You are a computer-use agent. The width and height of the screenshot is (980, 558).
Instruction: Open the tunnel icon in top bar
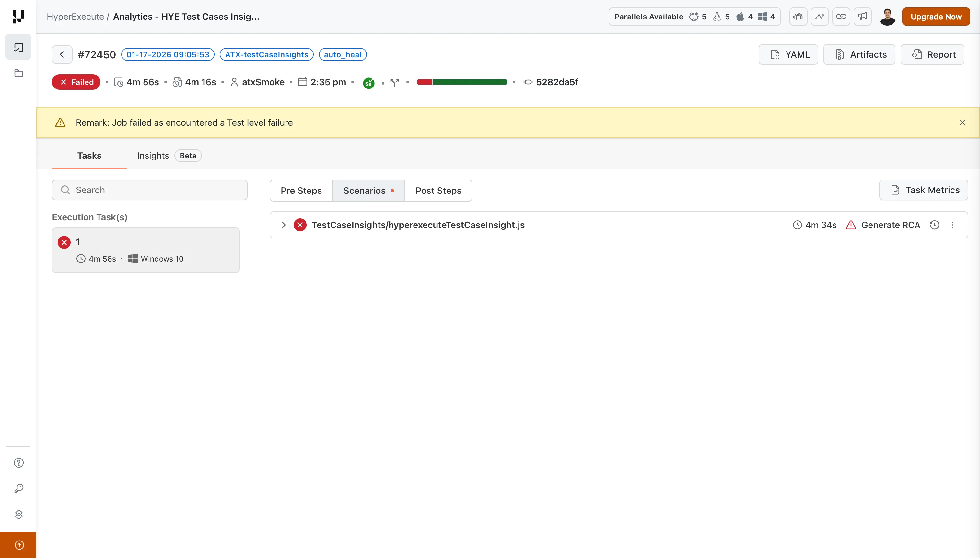[x=798, y=17]
